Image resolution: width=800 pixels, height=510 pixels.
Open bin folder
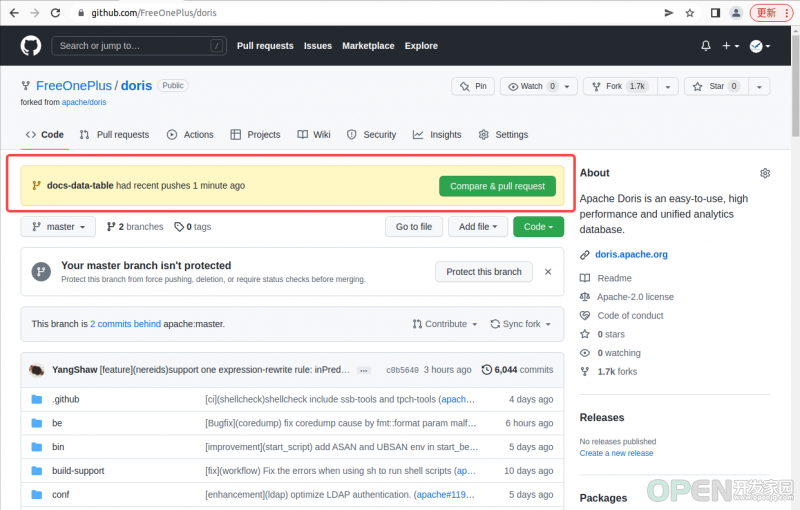point(58,447)
